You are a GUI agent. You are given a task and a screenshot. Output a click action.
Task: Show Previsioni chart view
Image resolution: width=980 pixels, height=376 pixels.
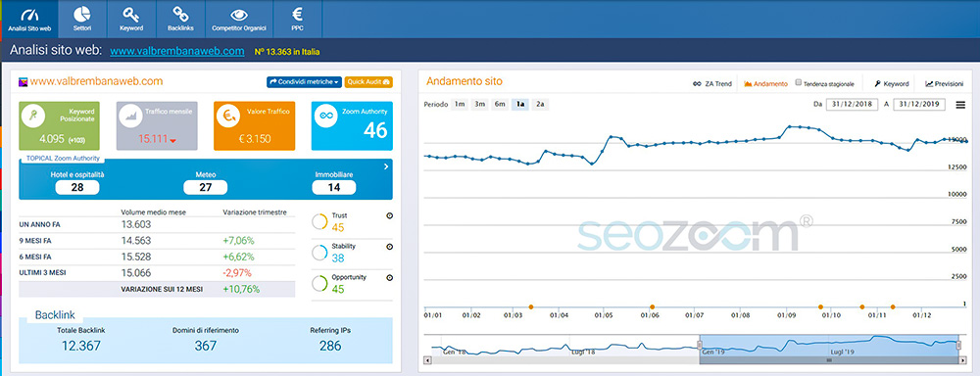[945, 83]
